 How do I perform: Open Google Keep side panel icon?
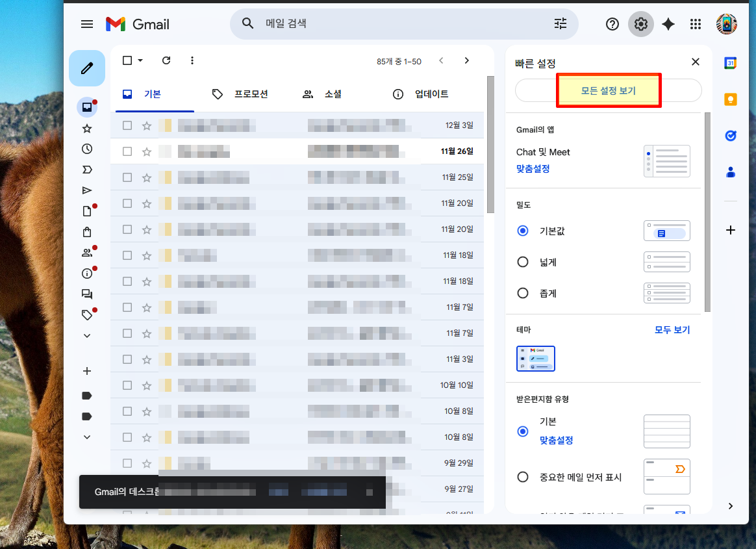[x=731, y=99]
